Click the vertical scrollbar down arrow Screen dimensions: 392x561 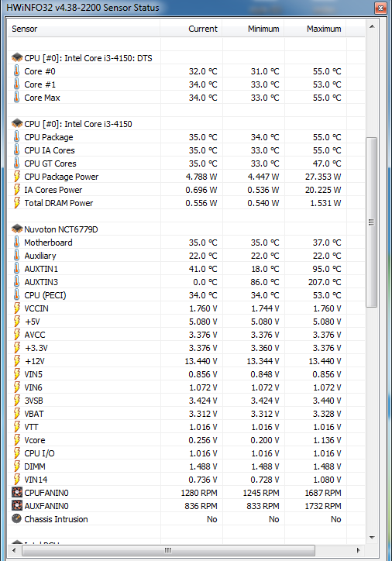pos(372,537)
